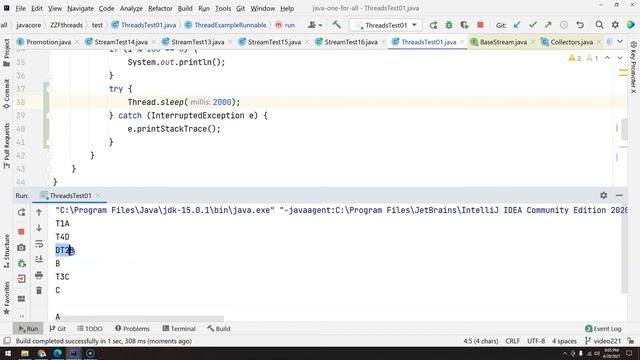
Task: Rollback changes with the undo arrow icon
Action: click(x=580, y=25)
